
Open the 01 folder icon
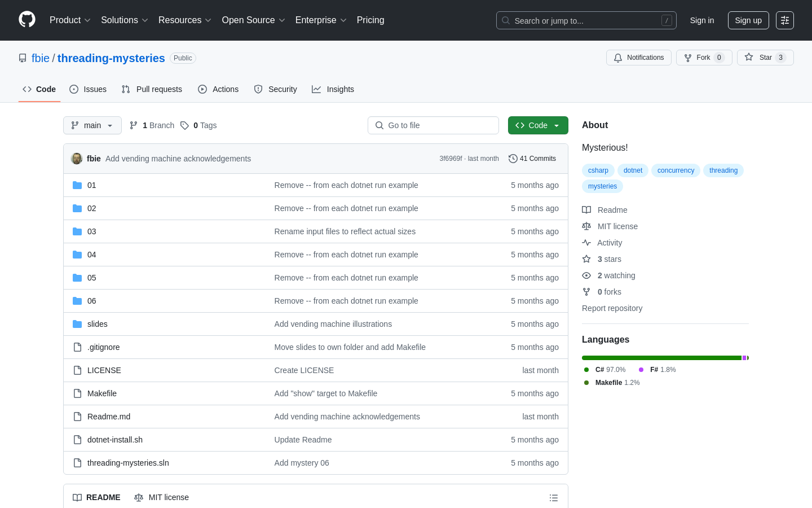click(77, 185)
